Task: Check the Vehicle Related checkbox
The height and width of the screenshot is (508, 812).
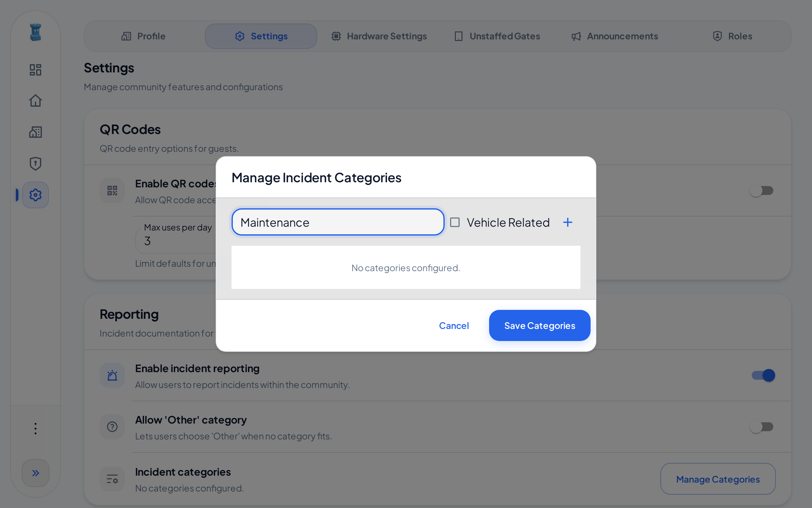Action: (x=455, y=223)
